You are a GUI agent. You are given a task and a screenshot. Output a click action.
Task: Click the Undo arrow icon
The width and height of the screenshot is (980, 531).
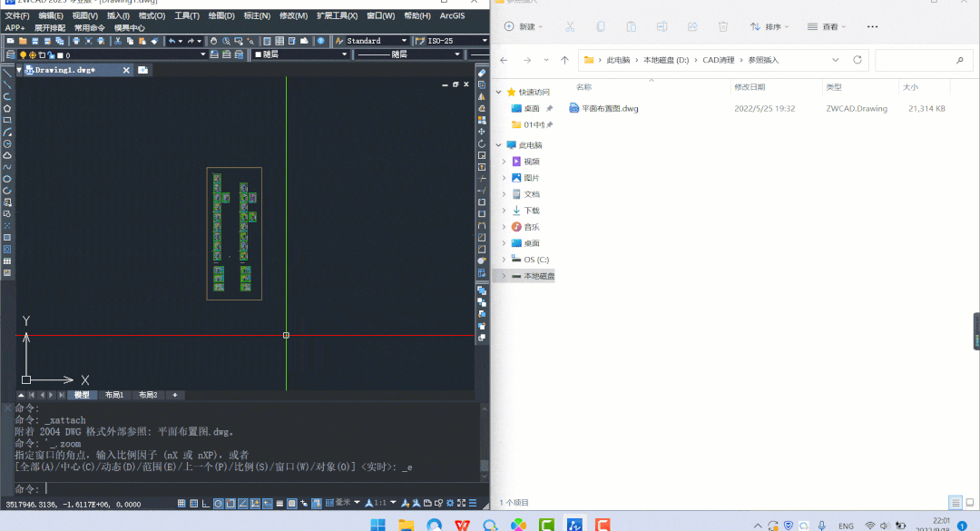point(171,40)
